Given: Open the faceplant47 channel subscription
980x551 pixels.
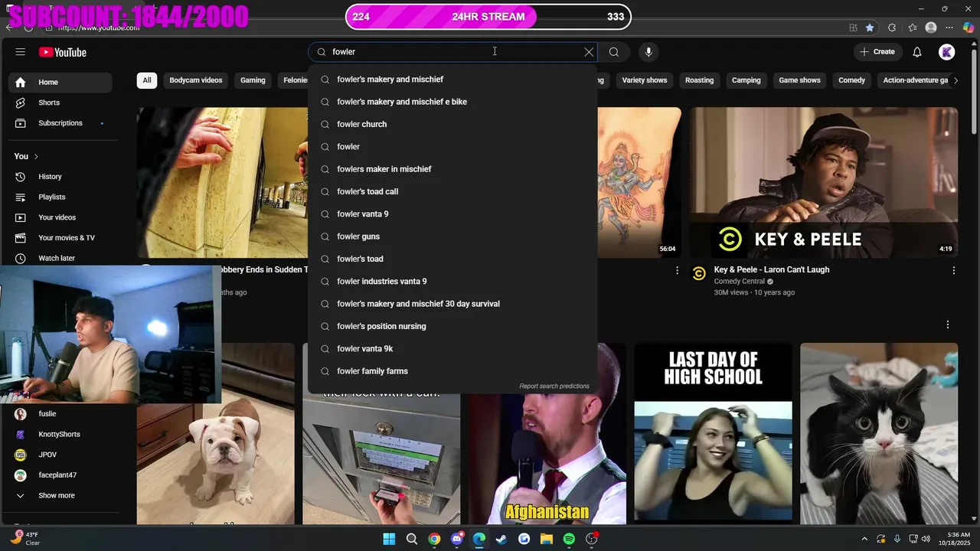Looking at the screenshot, I should (x=60, y=475).
